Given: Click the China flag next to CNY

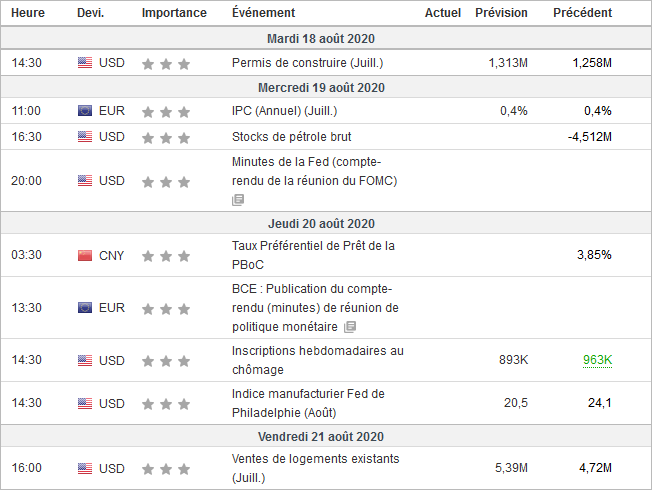Looking at the screenshot, I should 85,256.
